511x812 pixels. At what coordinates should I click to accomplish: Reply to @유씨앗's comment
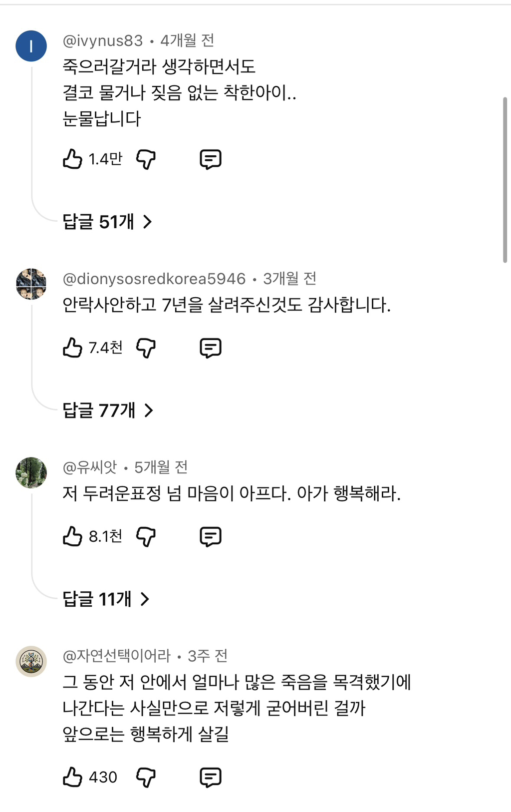[210, 536]
